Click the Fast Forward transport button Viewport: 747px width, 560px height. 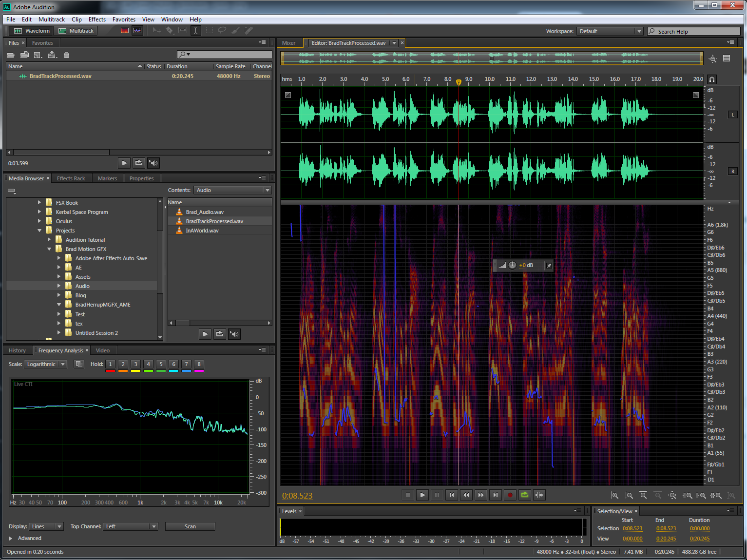481,495
